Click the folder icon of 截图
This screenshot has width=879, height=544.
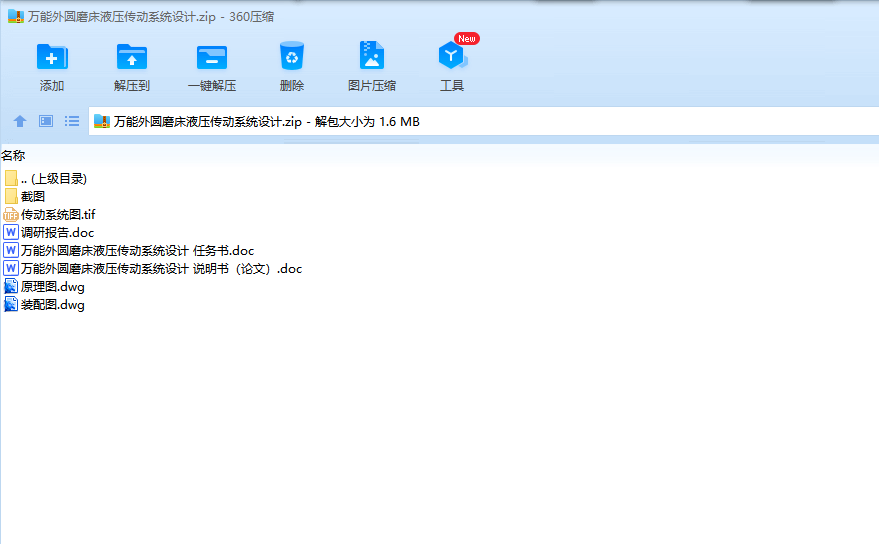[x=11, y=196]
